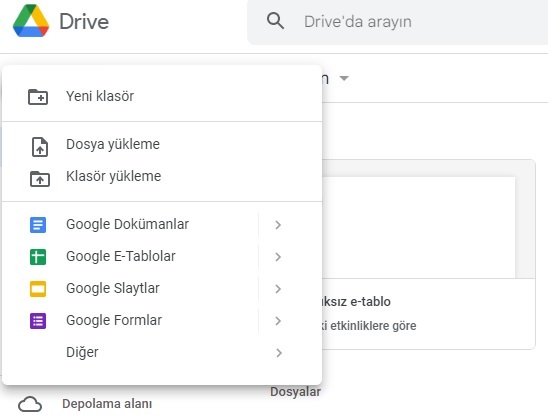The image size is (548, 418).
Task: Expand the Diğer submenu arrow
Action: (279, 353)
